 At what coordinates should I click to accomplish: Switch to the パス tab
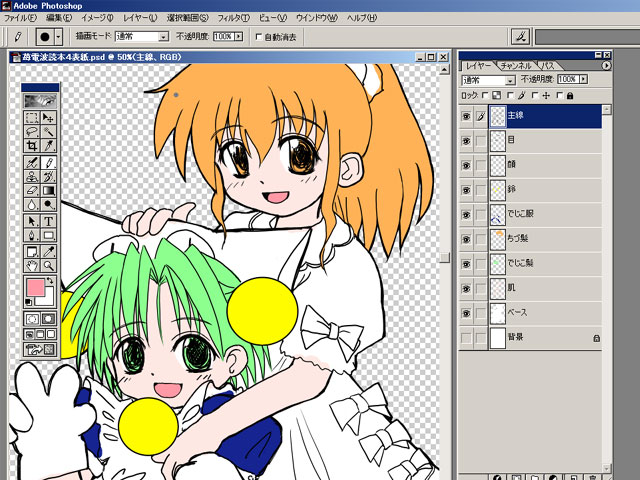pos(548,66)
